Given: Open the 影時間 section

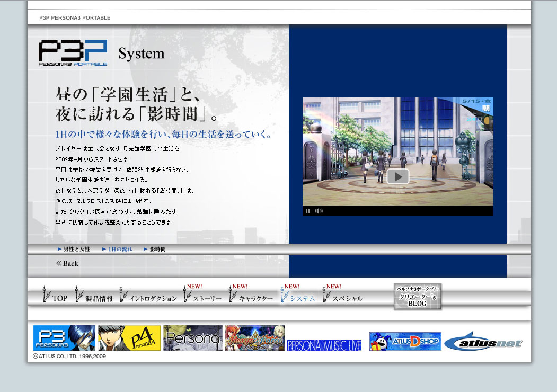Looking at the screenshot, I should pyautogui.click(x=155, y=250).
